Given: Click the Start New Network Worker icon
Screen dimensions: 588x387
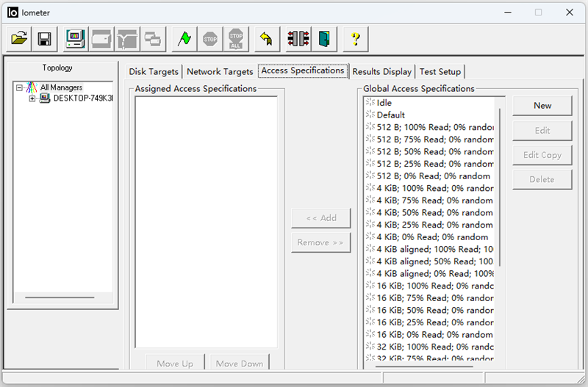Looking at the screenshot, I should pos(127,39).
